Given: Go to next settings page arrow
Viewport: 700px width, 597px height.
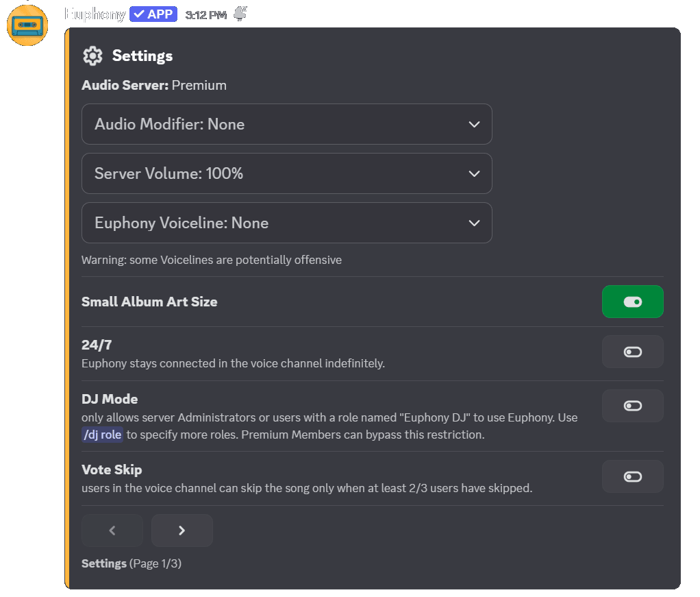Looking at the screenshot, I should click(182, 531).
